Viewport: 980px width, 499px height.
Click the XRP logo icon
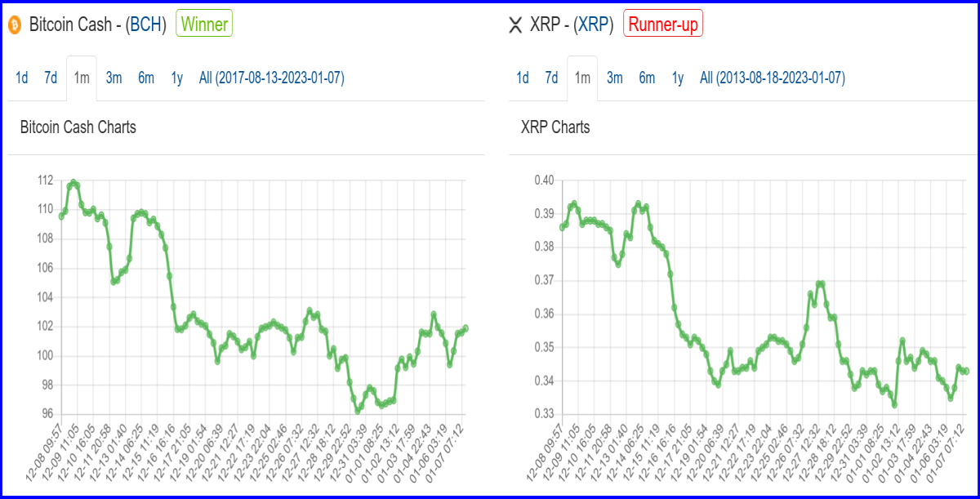[515, 25]
